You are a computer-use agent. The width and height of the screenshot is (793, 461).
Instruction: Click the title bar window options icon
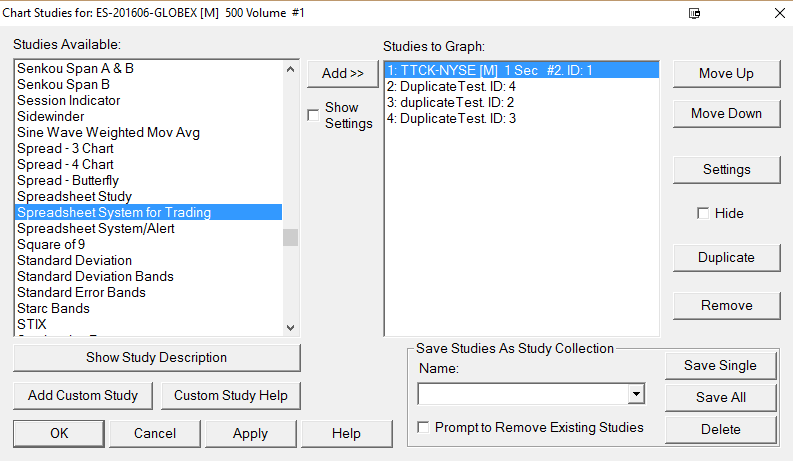[x=695, y=14]
